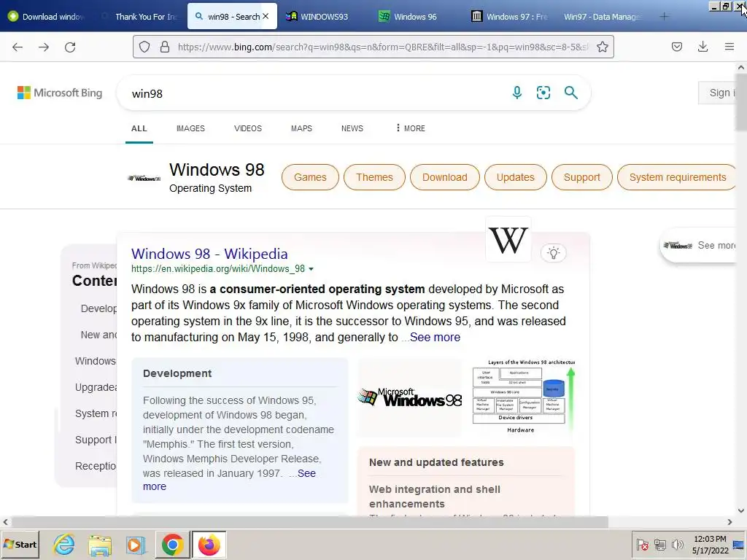747x560 pixels.
Task: Open the lightbulb feedback icon near Wikipedia result
Action: coord(553,253)
